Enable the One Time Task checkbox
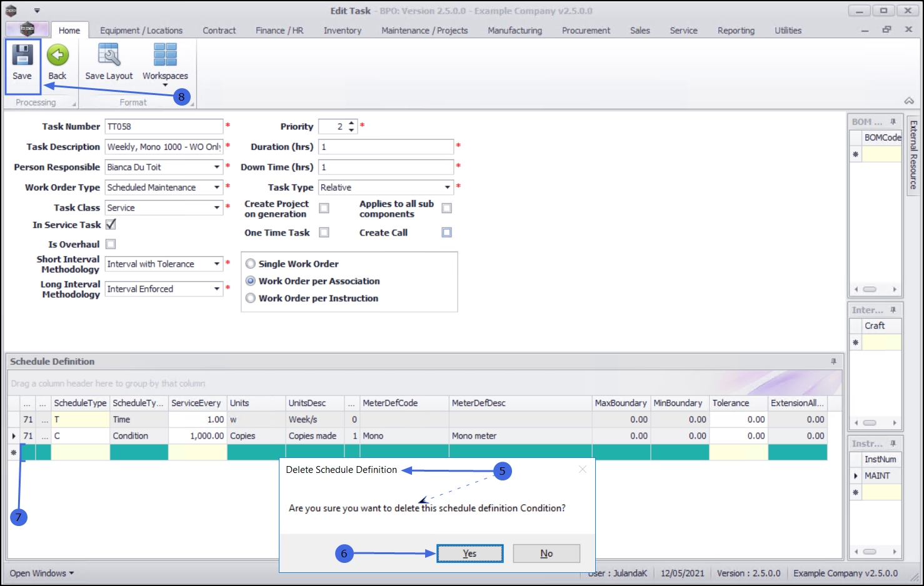The height and width of the screenshot is (586, 924). point(324,232)
